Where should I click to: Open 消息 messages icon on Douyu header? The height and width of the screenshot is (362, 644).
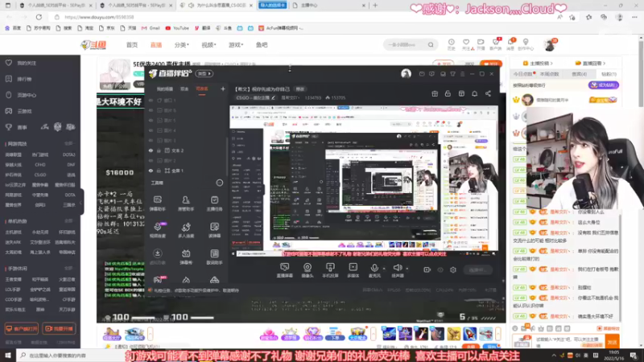pyautogui.click(x=510, y=44)
